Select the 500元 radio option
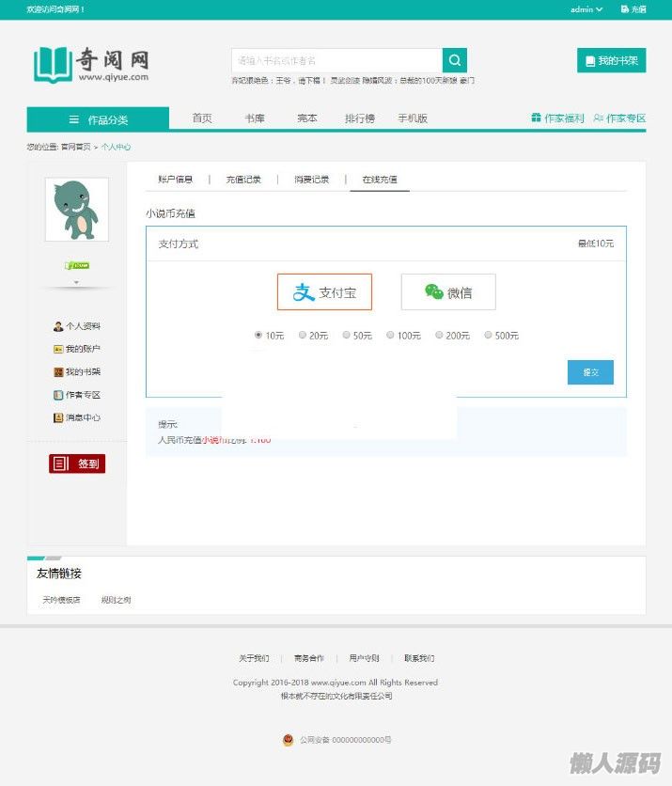The width and height of the screenshot is (672, 786). point(488,335)
